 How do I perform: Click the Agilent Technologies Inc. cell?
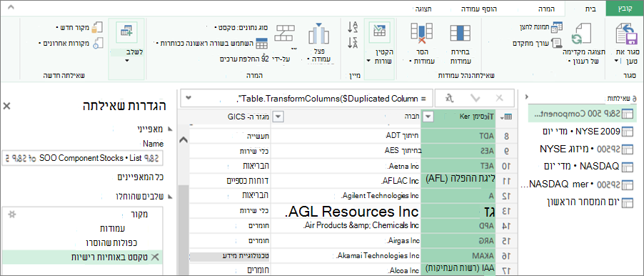(346, 196)
